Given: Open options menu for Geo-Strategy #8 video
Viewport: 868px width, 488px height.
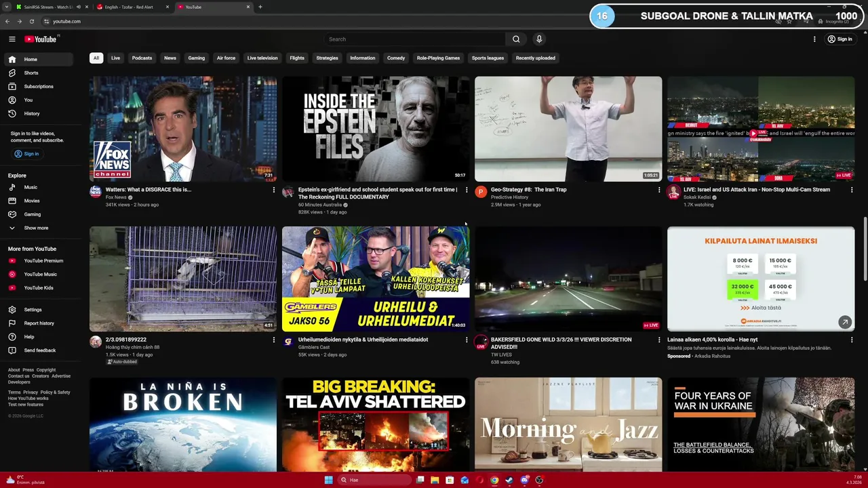Looking at the screenshot, I should 659,190.
